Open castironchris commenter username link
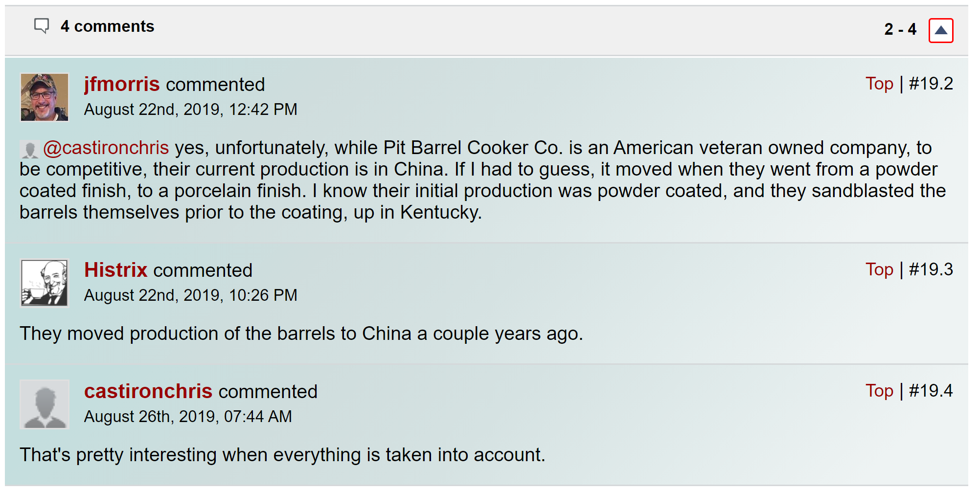Image resolution: width=980 pixels, height=491 pixels. tap(148, 392)
